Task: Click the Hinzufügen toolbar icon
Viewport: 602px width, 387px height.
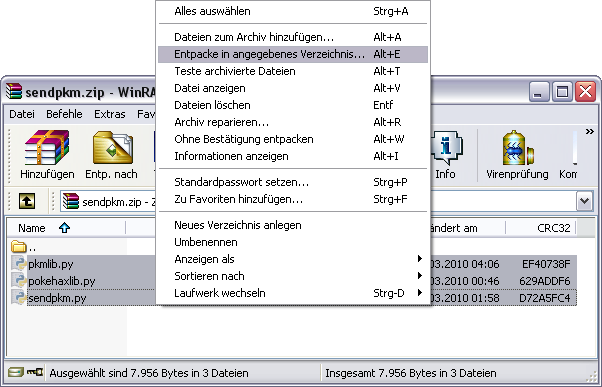Action: tap(47, 148)
